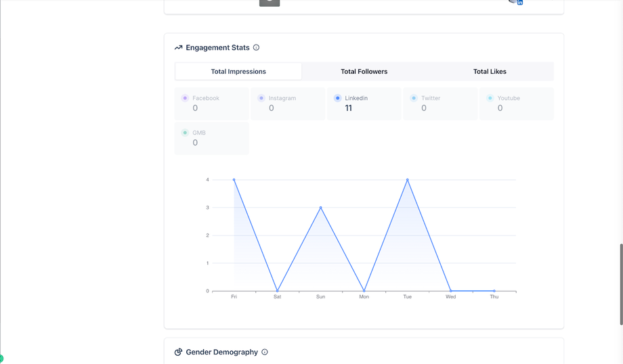Switch to the Total Likes tab

490,72
